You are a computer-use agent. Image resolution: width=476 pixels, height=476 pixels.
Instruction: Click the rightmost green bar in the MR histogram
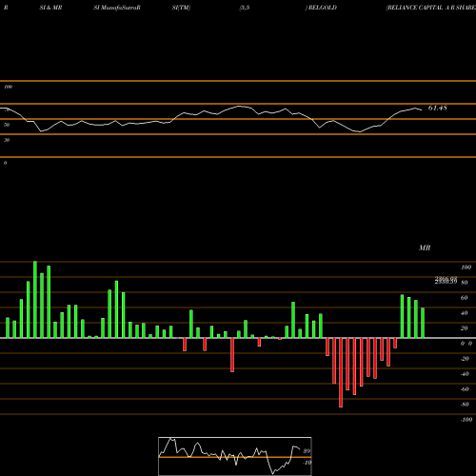coord(423,323)
